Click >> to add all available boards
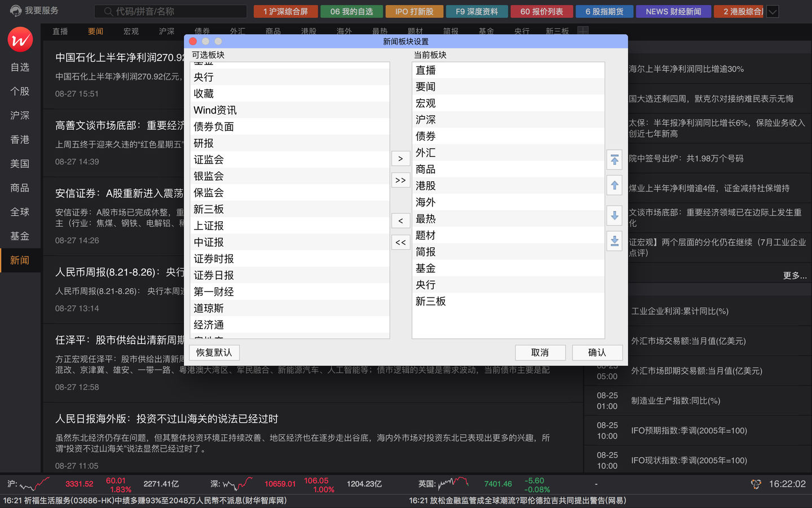 (x=400, y=179)
